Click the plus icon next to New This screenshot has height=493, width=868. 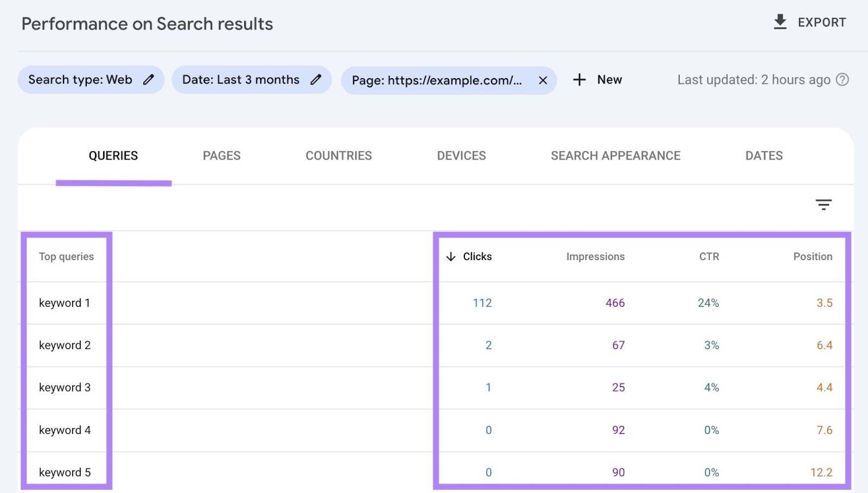tap(579, 80)
